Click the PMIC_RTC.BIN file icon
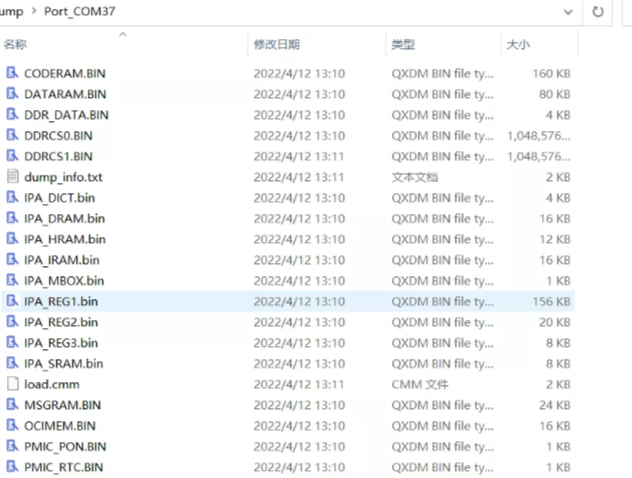The height and width of the screenshot is (478, 632). pyautogui.click(x=12, y=467)
